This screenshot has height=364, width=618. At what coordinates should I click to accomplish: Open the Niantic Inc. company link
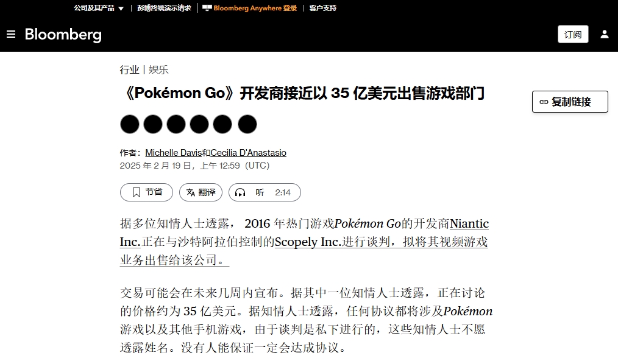[304, 233]
